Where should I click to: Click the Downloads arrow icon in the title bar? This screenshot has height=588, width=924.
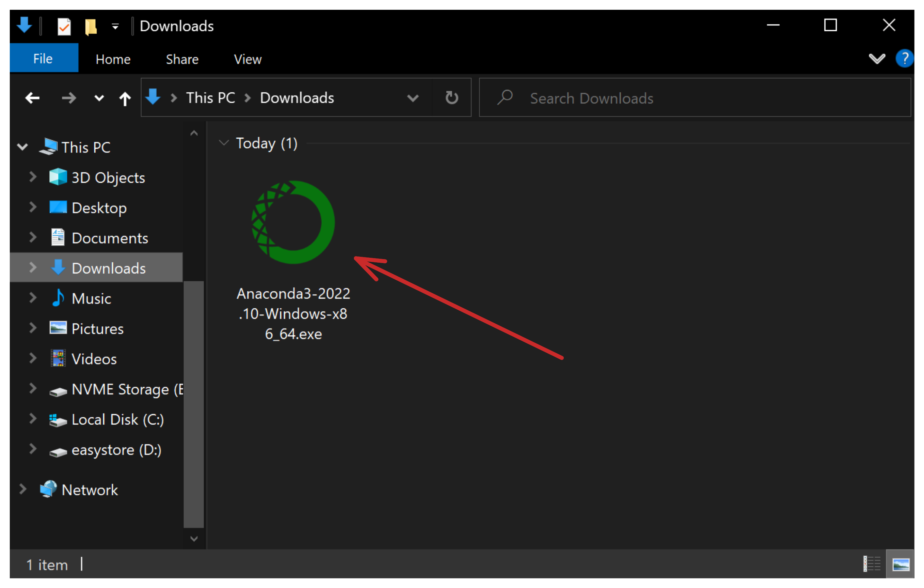click(x=24, y=25)
